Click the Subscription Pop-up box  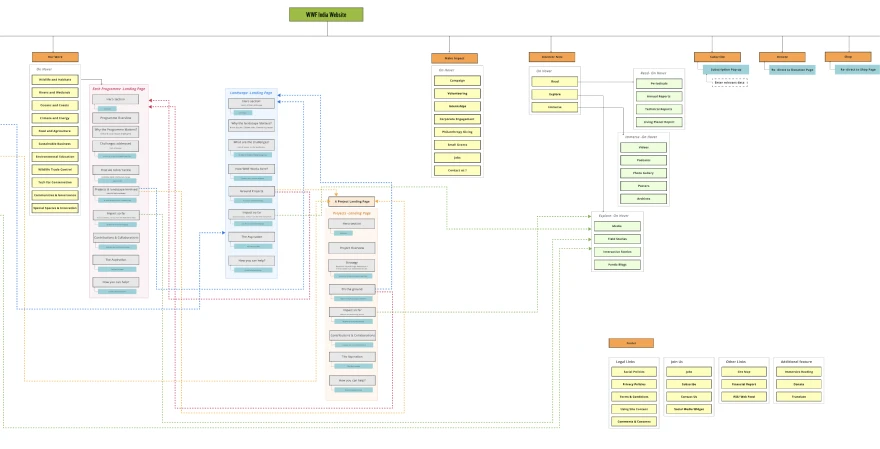tap(726, 70)
